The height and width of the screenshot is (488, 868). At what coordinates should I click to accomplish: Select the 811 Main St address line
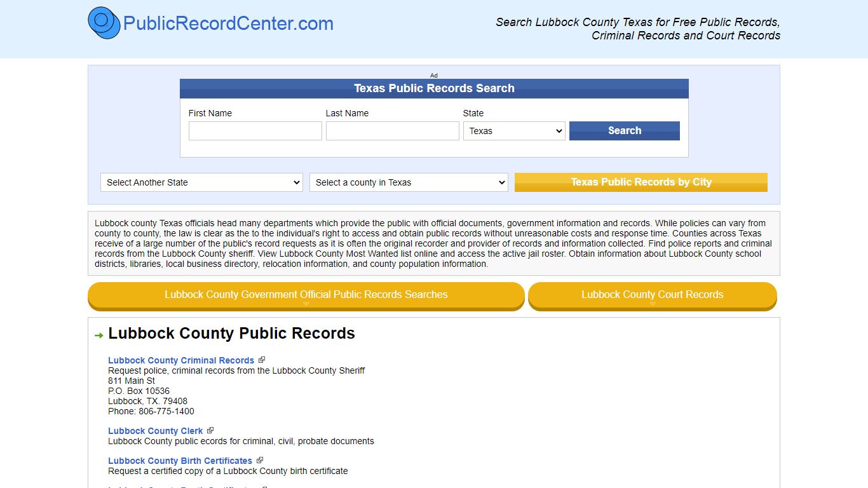click(132, 381)
